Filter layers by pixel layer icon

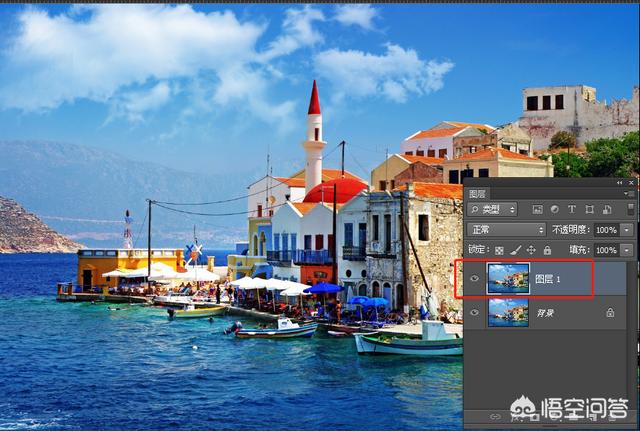pyautogui.click(x=537, y=209)
